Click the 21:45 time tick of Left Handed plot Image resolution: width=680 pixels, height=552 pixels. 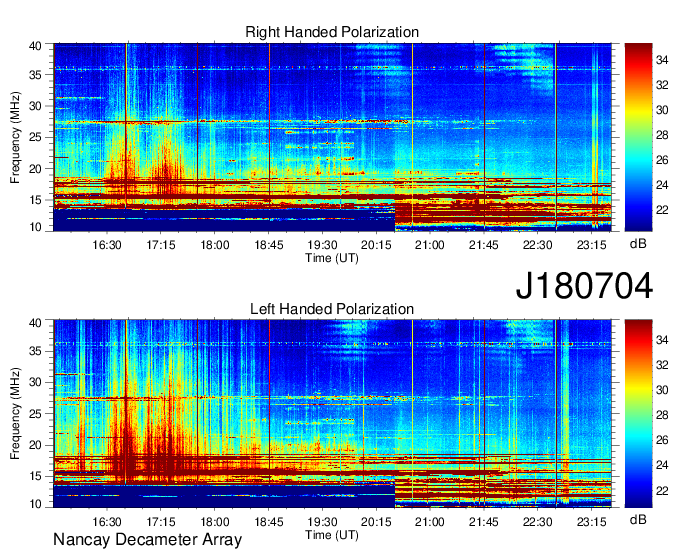point(484,522)
